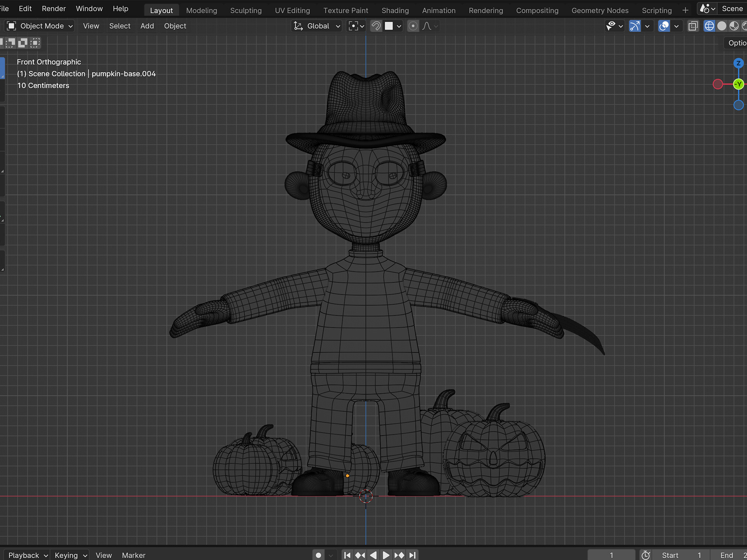Toggle X-ray view button
Screen dimensions: 747x560
pos(693,26)
